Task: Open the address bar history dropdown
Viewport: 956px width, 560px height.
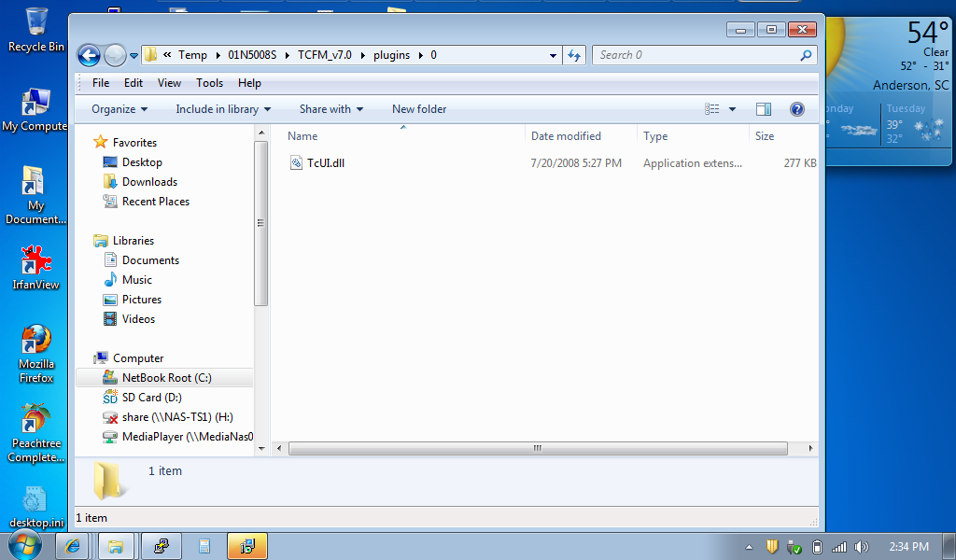Action: pos(553,55)
